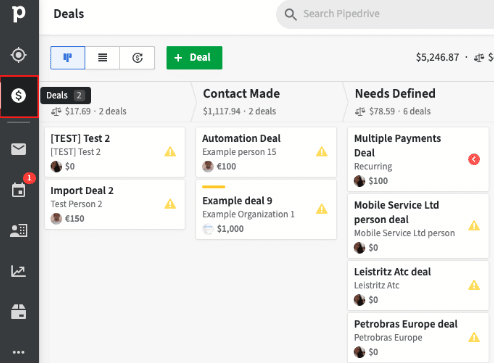Click warning icon on Petrobras Europe deal
This screenshot has height=363, width=494.
coord(474,337)
